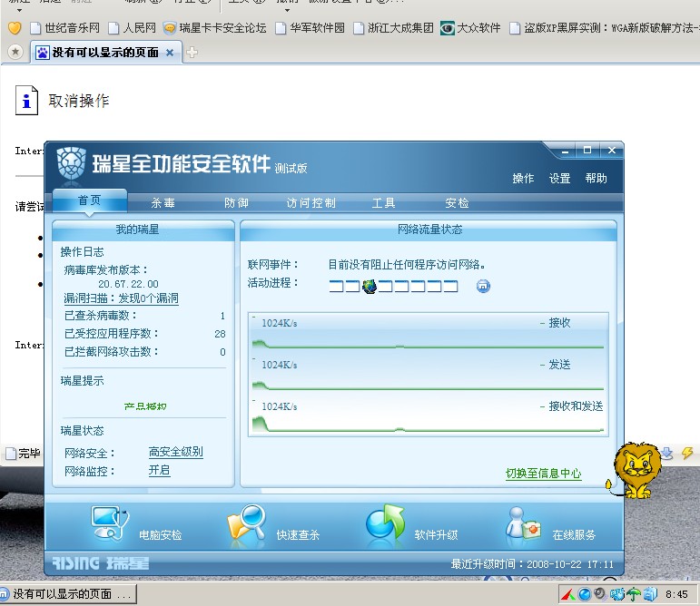This screenshot has width=700, height=606.
Task: Open the green umbrella Rising tray icon
Action: [634, 594]
